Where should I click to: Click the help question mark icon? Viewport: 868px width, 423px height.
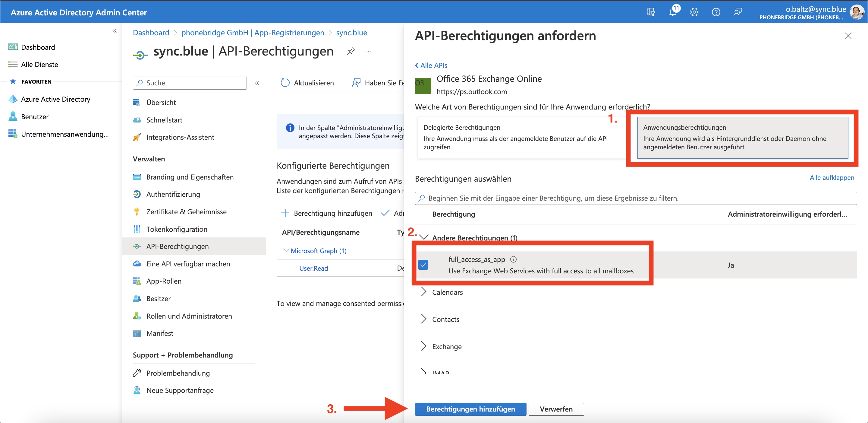point(716,12)
